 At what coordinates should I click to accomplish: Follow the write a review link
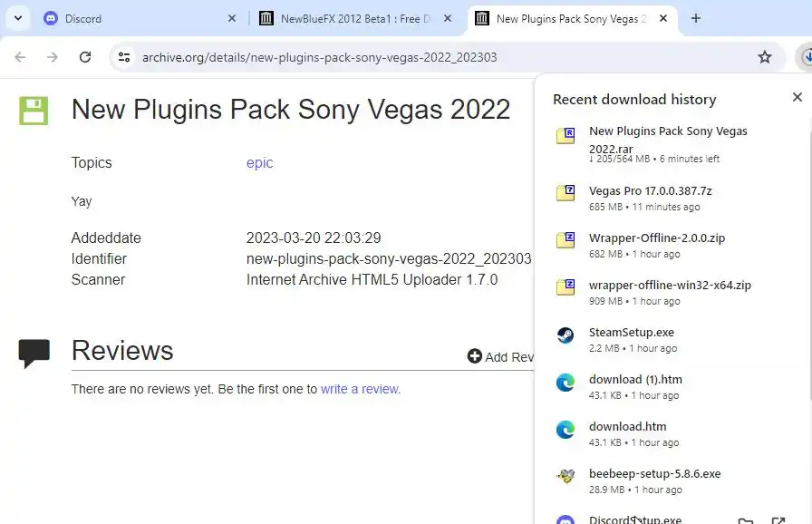(x=360, y=389)
